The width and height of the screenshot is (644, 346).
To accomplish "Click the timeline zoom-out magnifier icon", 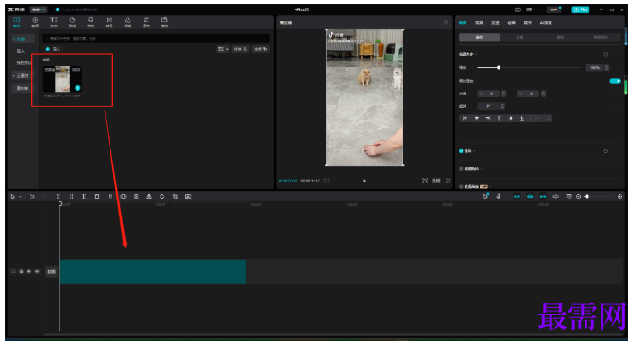I will (x=578, y=197).
